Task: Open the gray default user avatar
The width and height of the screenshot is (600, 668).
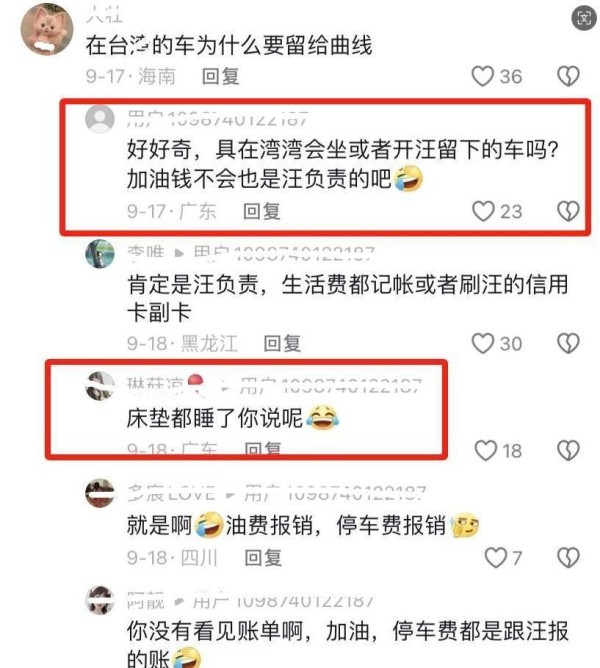Action: pos(100,119)
